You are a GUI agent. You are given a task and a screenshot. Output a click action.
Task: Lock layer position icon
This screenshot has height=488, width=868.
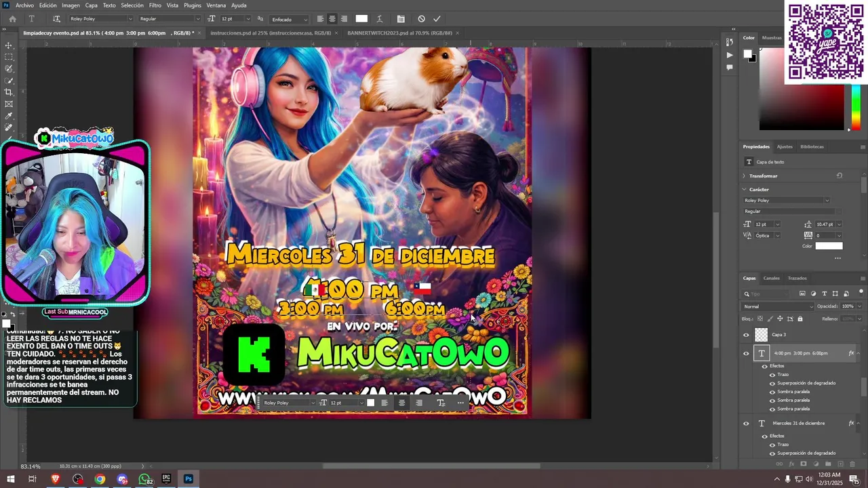780,319
